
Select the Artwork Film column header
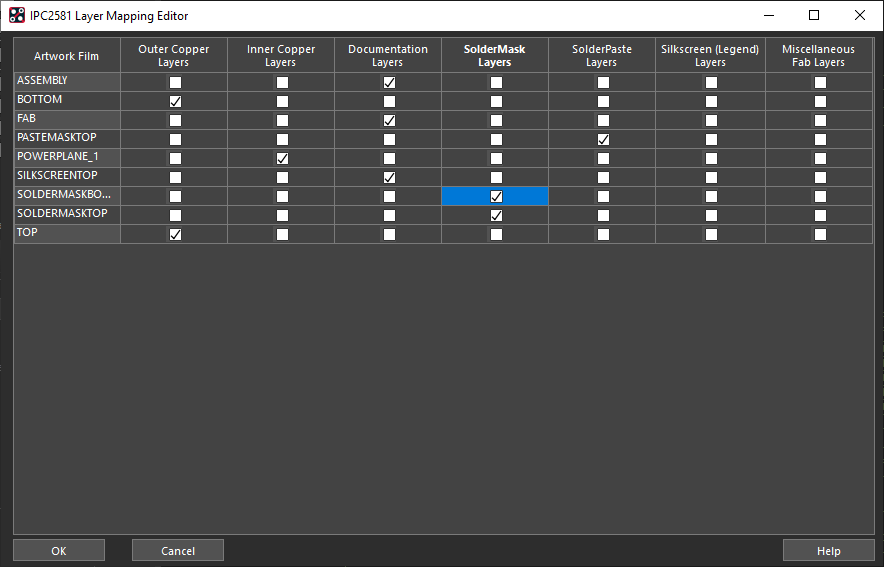pos(67,55)
